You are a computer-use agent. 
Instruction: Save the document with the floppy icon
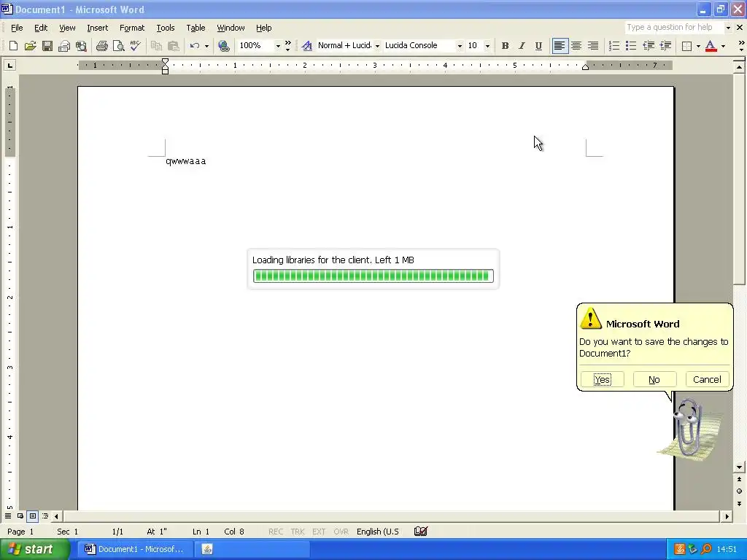47,46
